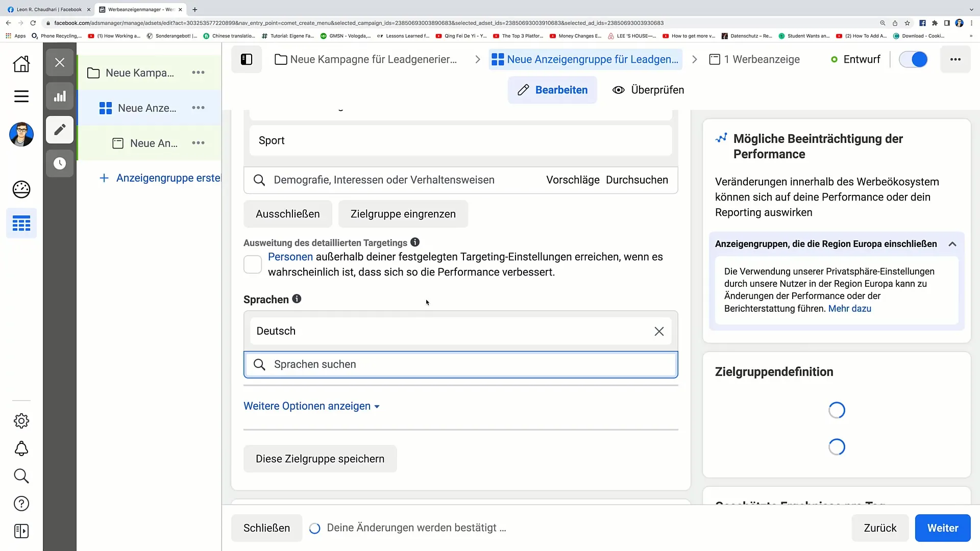Image resolution: width=980 pixels, height=551 pixels.
Task: Click the Ausschließen button
Action: (x=288, y=214)
